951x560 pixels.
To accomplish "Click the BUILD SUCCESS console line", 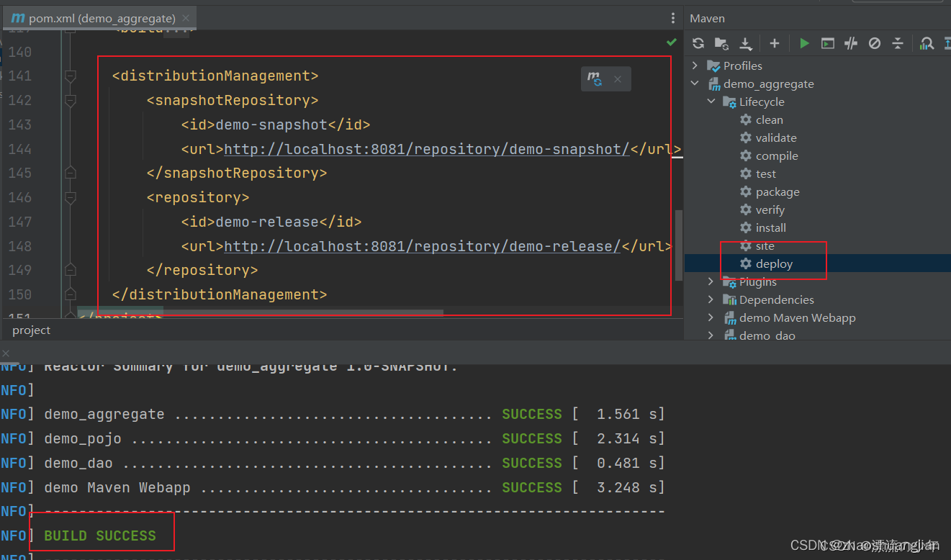I will [100, 536].
